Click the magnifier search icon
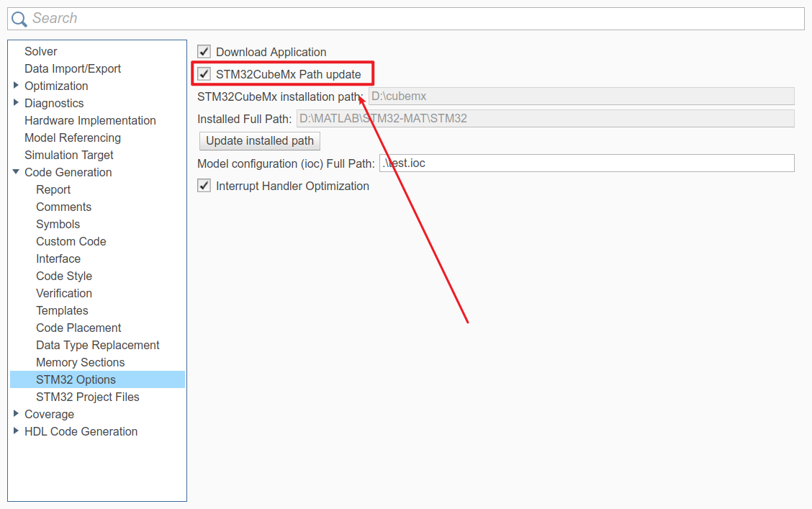Image resolution: width=812 pixels, height=509 pixels. [x=19, y=19]
